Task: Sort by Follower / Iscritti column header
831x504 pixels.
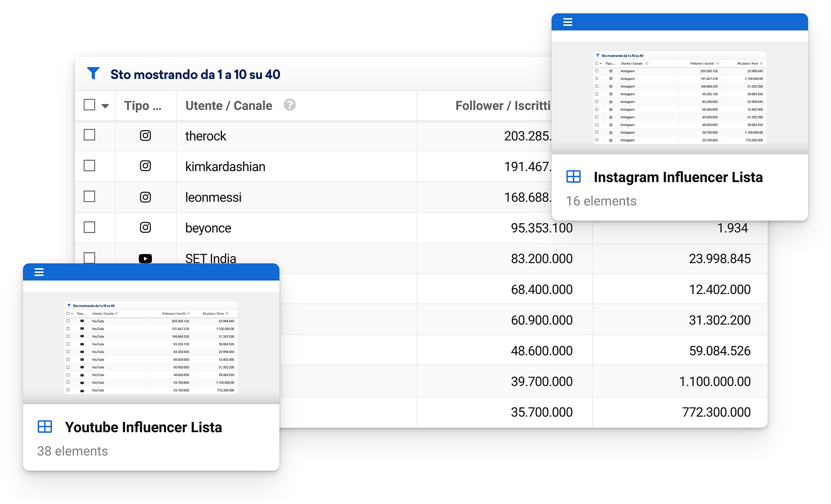Action: pyautogui.click(x=502, y=106)
